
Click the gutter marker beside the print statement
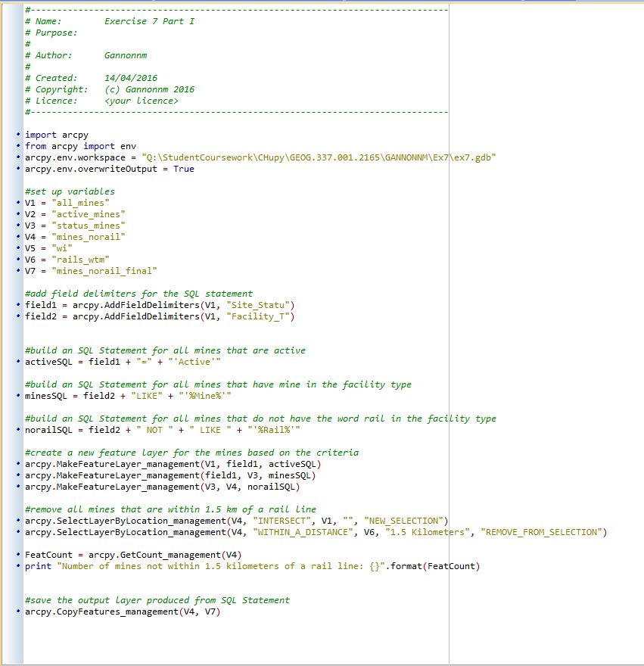[x=19, y=565]
